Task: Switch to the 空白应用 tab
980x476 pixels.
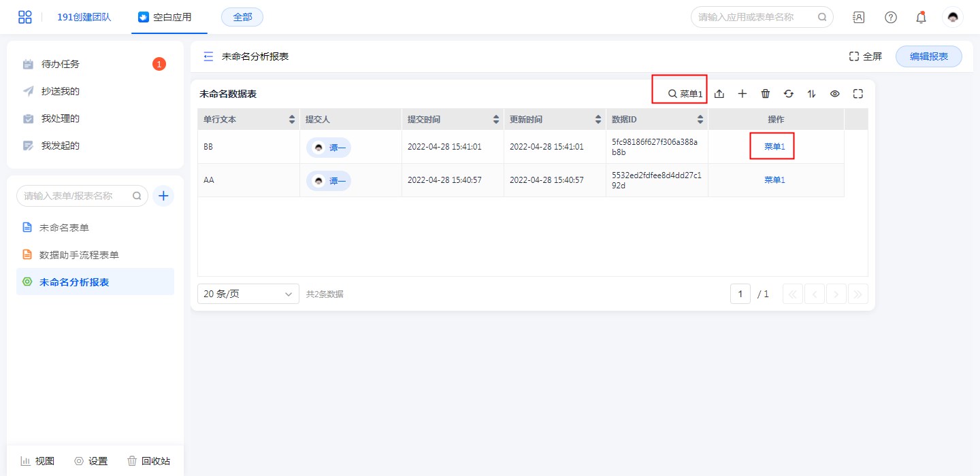Action: (x=169, y=17)
